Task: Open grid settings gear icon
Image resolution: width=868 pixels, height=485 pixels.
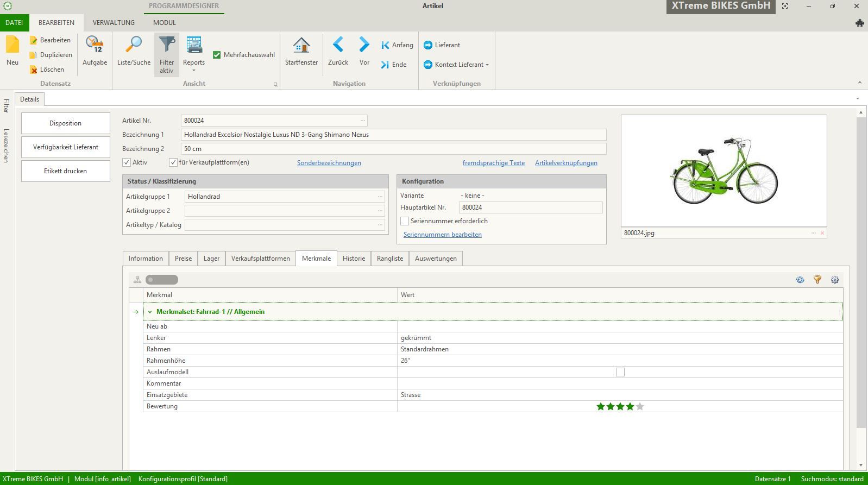Action: 835,280
